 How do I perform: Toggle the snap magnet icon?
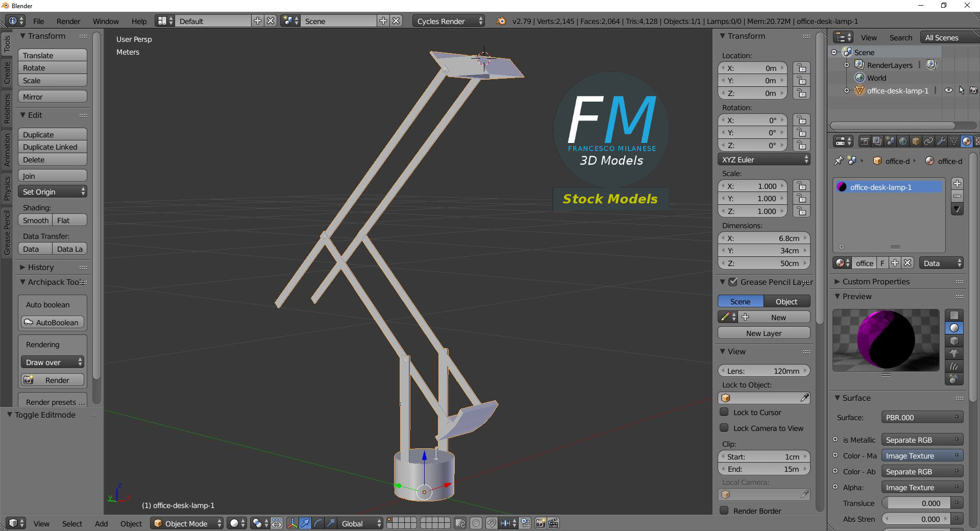(492, 523)
